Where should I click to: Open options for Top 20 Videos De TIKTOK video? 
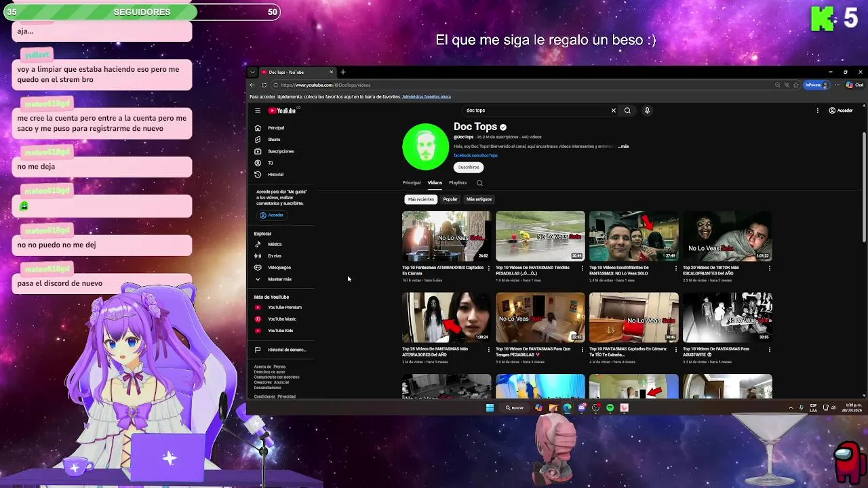point(770,268)
